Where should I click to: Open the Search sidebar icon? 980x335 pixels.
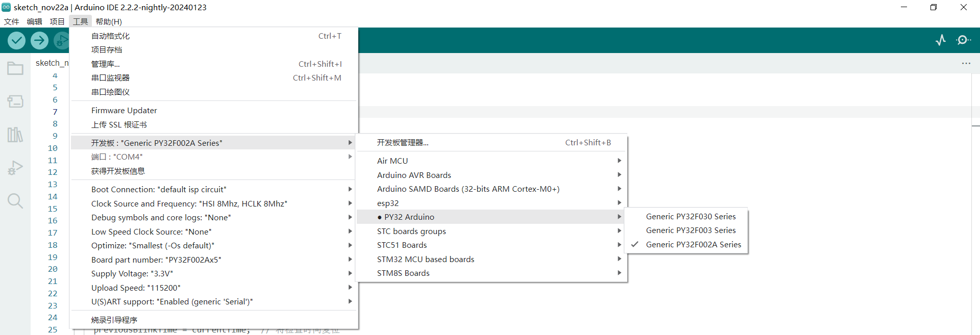(15, 201)
